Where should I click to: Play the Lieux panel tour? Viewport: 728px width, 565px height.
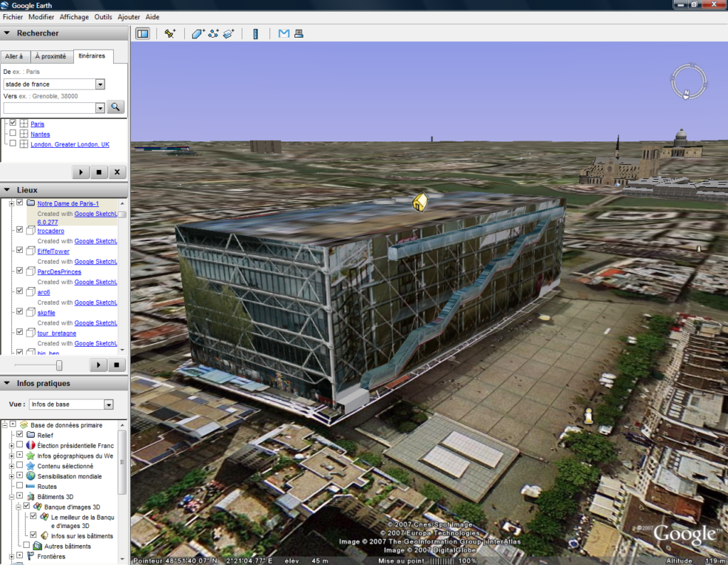[x=98, y=365]
